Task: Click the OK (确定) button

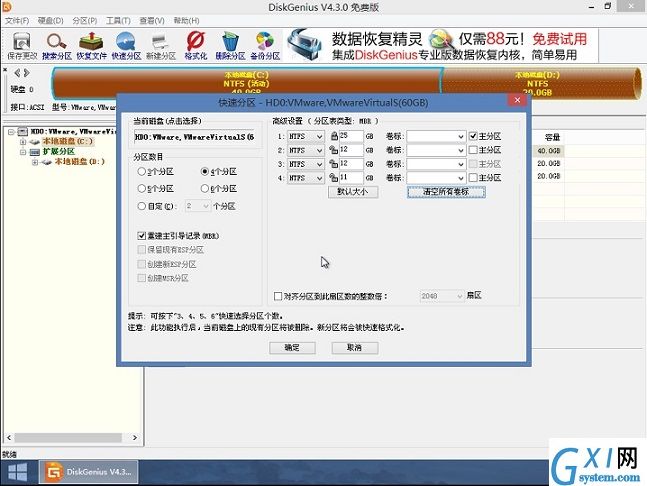Action: pyautogui.click(x=292, y=348)
